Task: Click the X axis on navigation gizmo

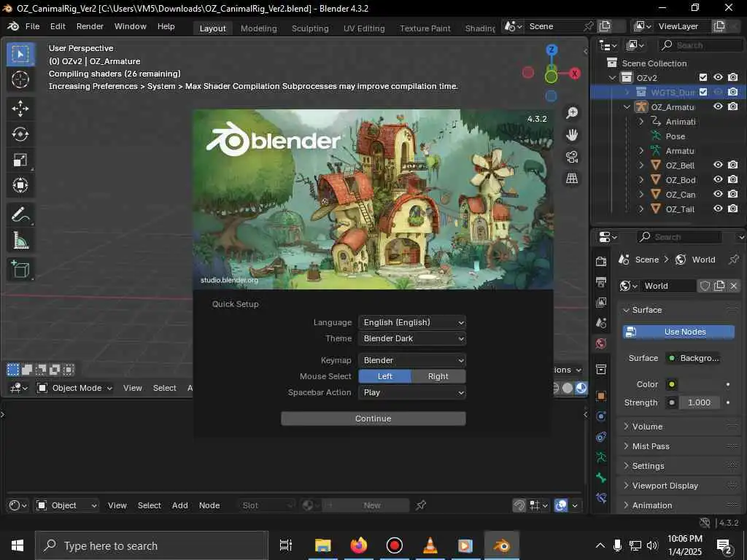Action: coord(575,74)
